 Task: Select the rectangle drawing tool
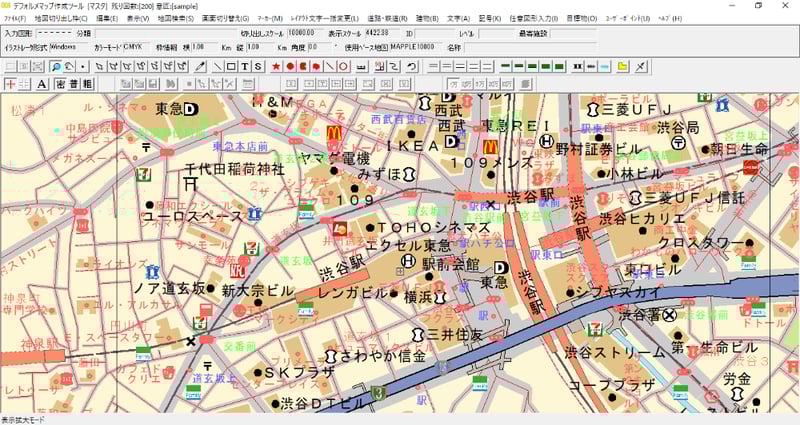point(231,66)
